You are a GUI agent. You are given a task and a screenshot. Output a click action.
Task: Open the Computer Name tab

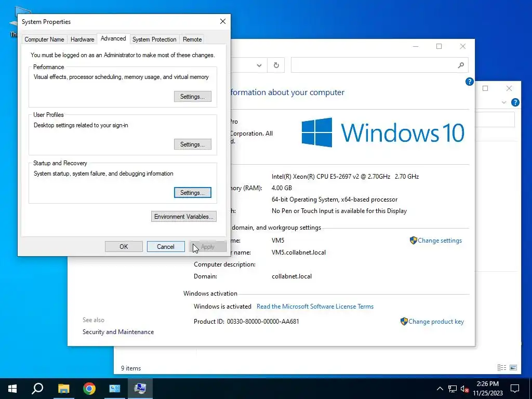coord(45,39)
